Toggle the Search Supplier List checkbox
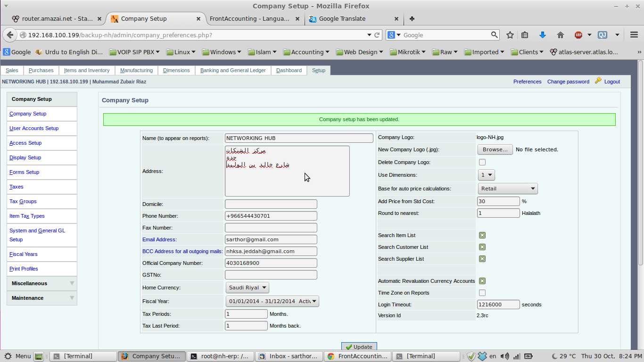Viewport: 644px width, 362px height. coord(482,259)
